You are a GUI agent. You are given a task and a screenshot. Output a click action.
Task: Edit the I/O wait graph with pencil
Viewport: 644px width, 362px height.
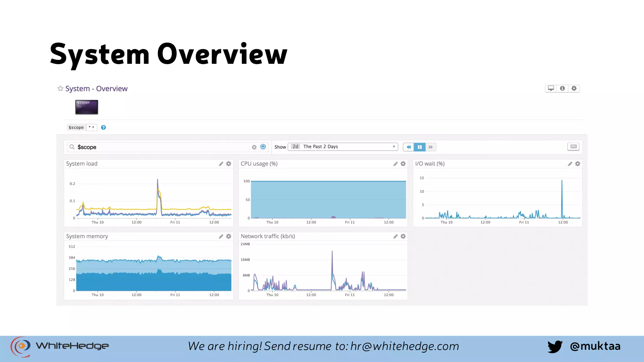coord(570,164)
